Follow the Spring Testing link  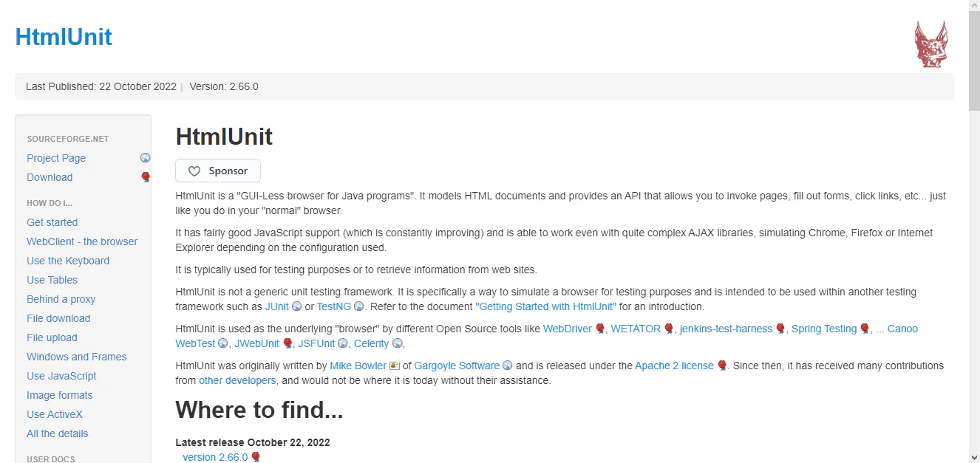click(824, 328)
